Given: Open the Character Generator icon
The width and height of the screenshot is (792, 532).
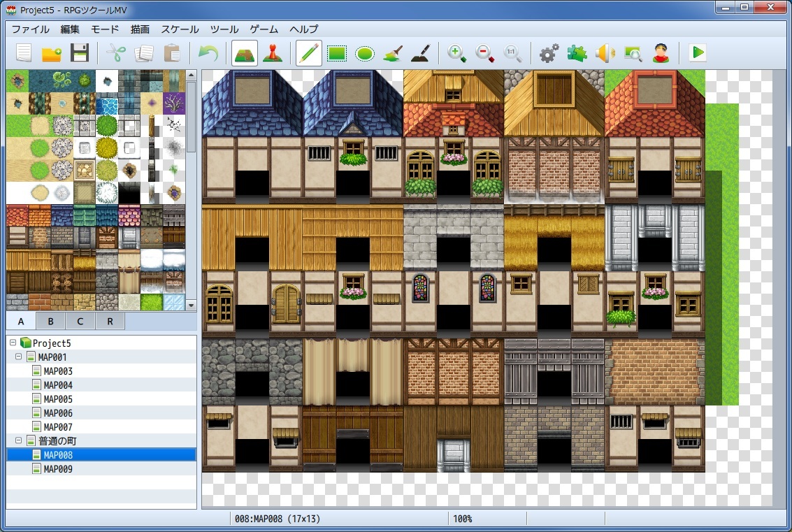Looking at the screenshot, I should (x=660, y=53).
